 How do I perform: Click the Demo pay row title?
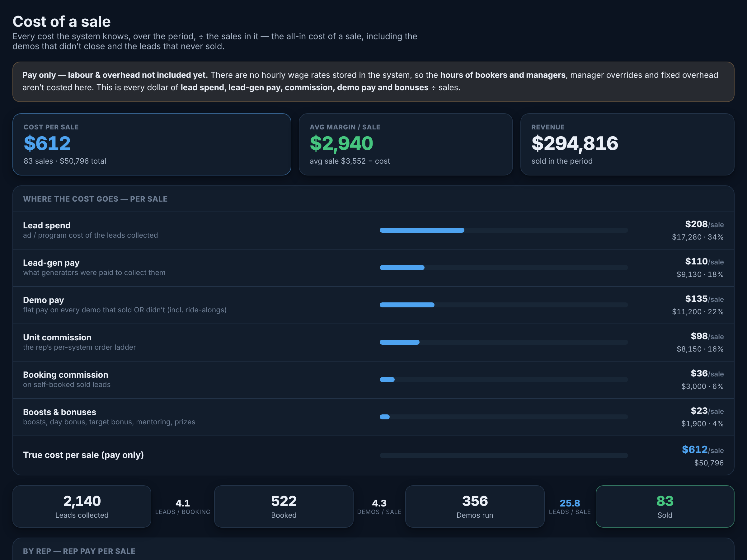(43, 300)
